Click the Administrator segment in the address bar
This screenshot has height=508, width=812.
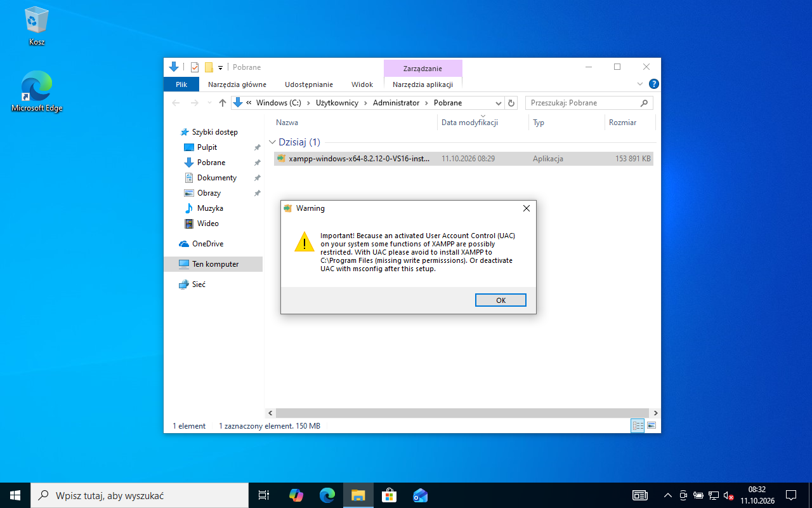(396, 103)
